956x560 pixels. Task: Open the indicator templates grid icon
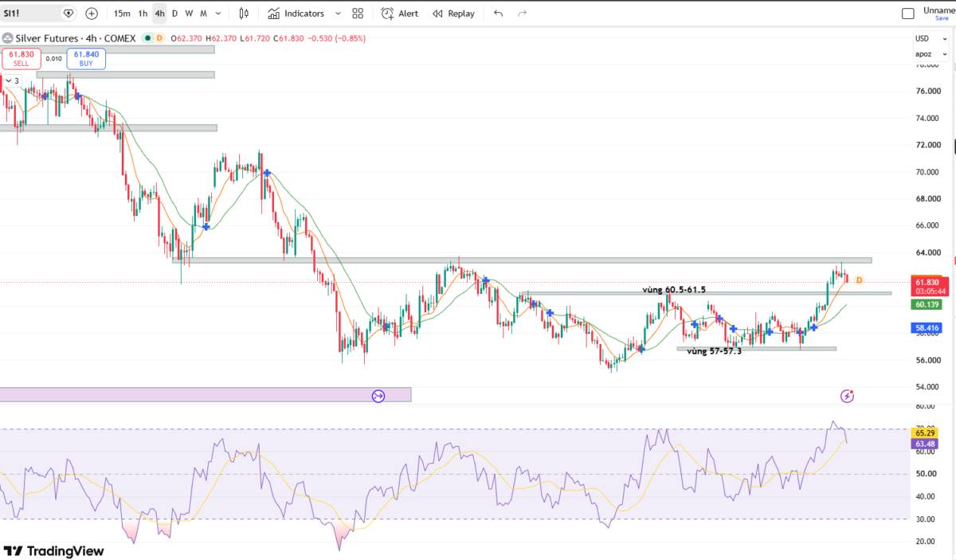(358, 14)
